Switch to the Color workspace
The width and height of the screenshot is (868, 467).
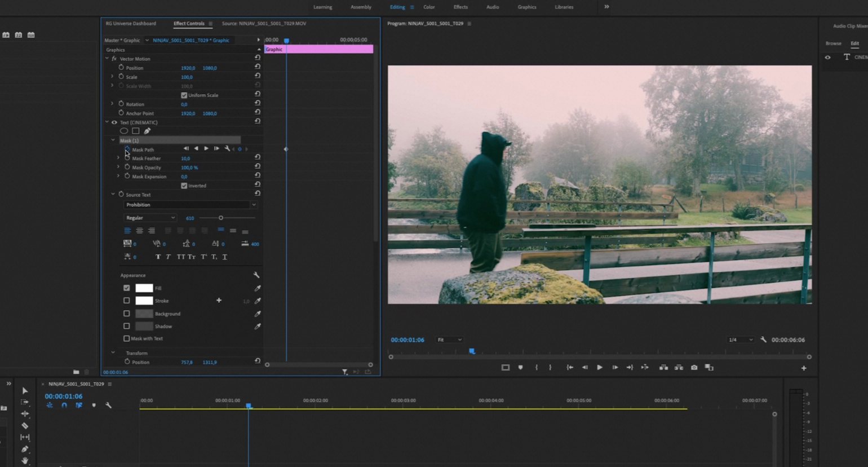[x=429, y=7]
